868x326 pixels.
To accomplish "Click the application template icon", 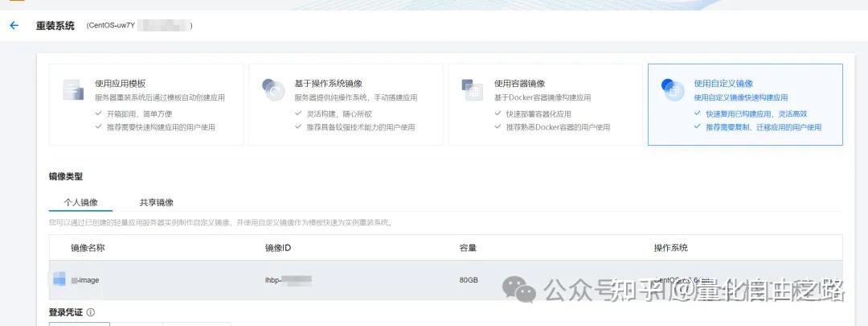I will (x=73, y=90).
